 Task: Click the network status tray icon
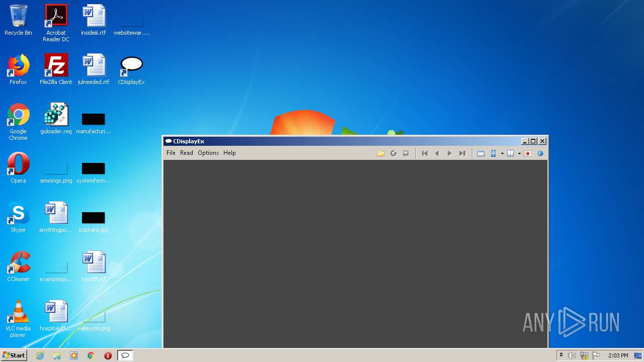[584, 355]
